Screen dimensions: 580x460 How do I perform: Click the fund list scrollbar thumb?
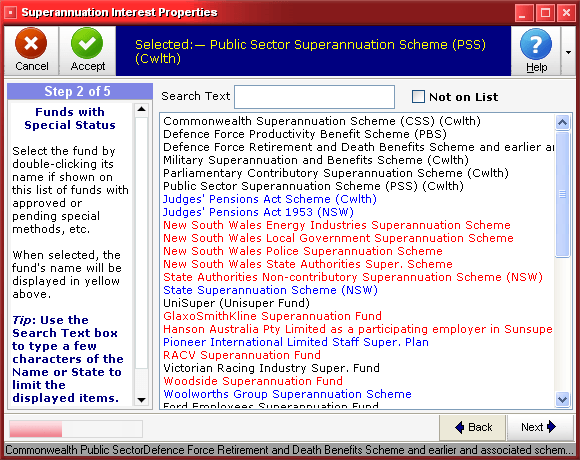point(563,194)
